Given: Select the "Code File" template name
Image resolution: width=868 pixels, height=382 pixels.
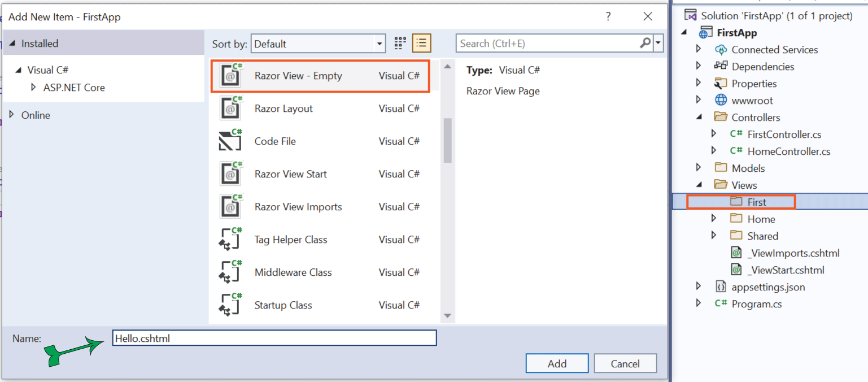Looking at the screenshot, I should point(275,141).
